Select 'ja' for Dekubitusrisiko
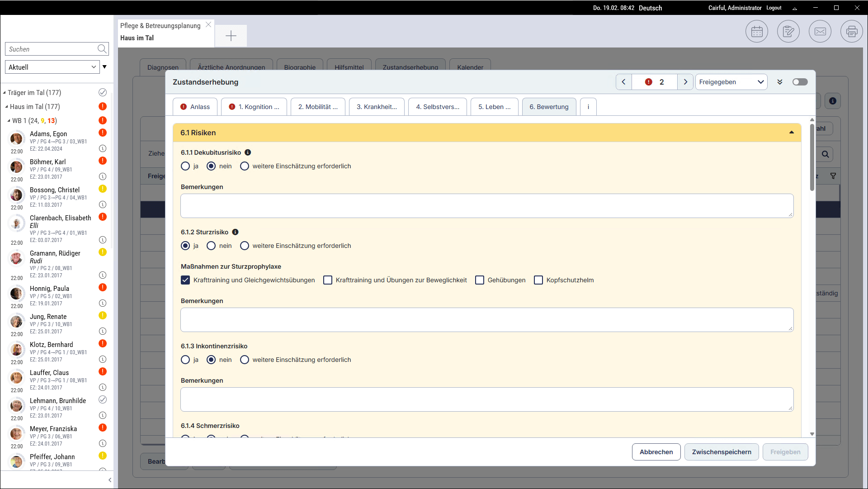The width and height of the screenshot is (868, 489). tap(185, 166)
